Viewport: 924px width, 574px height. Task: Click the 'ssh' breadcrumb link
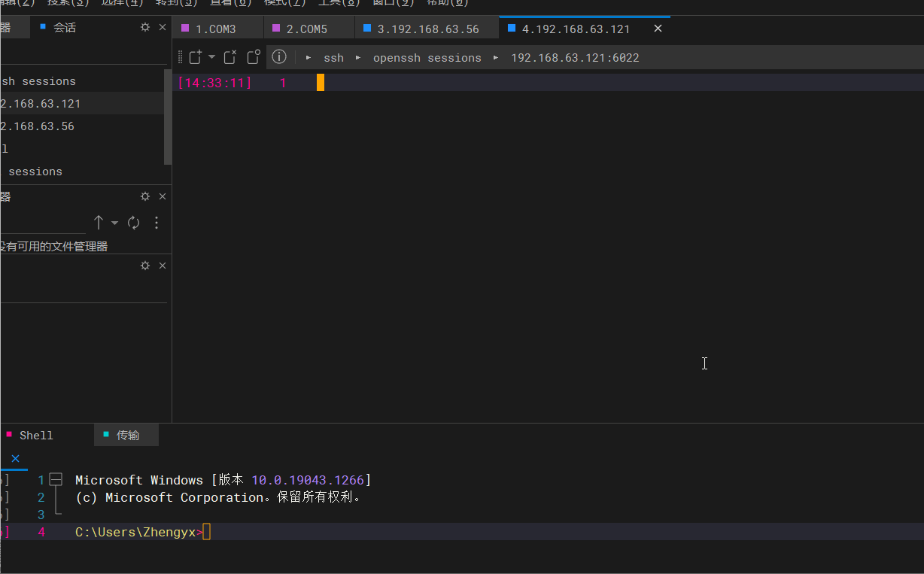(x=333, y=57)
